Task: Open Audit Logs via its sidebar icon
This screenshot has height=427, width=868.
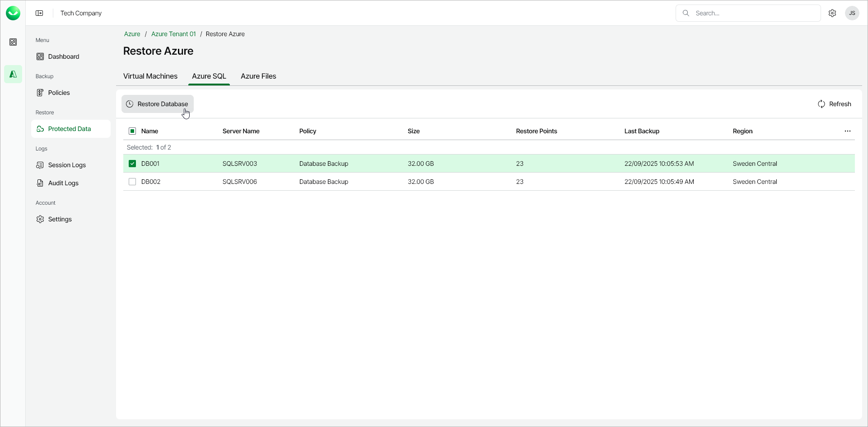Action: (40, 183)
